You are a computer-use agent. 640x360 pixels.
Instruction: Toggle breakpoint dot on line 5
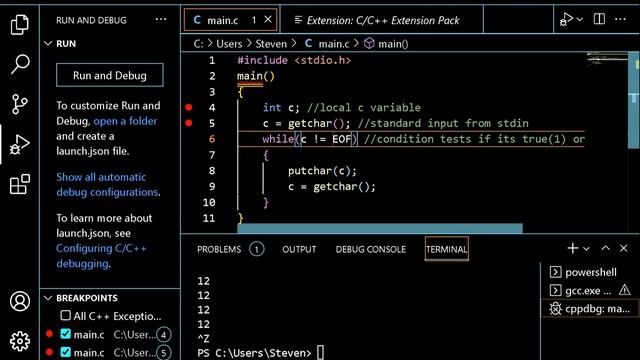tap(189, 123)
